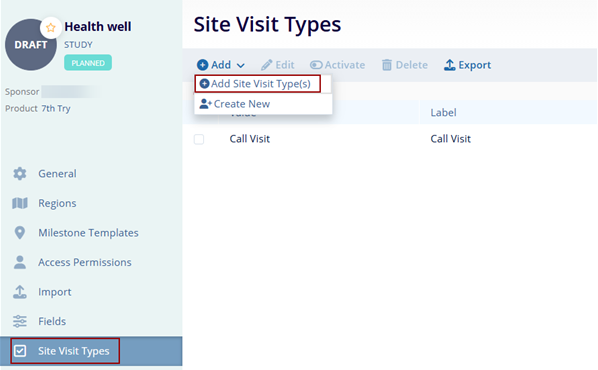Tick the Call Visit row checkbox
Viewport: 598px width, 370px height.
[x=199, y=139]
